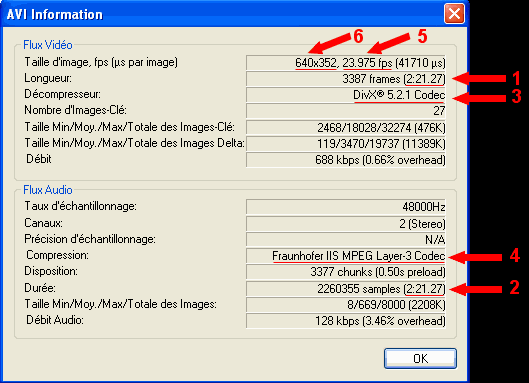Click the Canaux field showing 2 (Stereo)

tap(346, 224)
